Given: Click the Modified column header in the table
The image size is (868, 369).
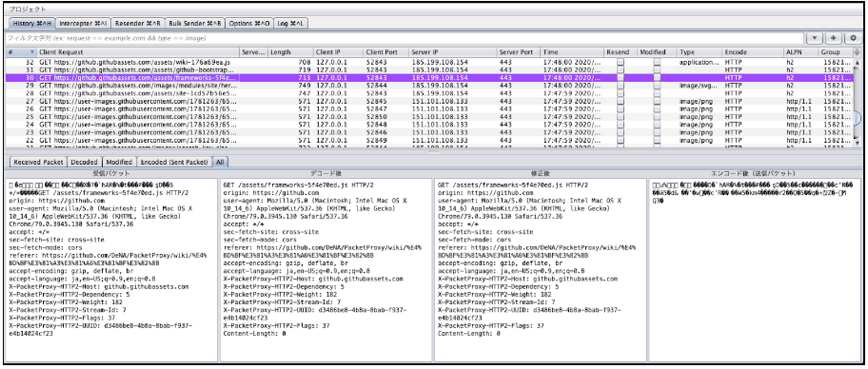Looking at the screenshot, I should [x=657, y=52].
